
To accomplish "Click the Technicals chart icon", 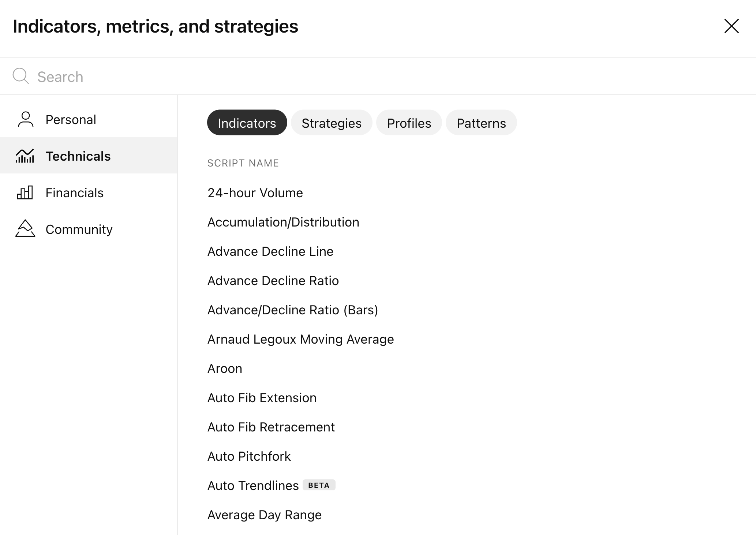I will click(x=25, y=156).
